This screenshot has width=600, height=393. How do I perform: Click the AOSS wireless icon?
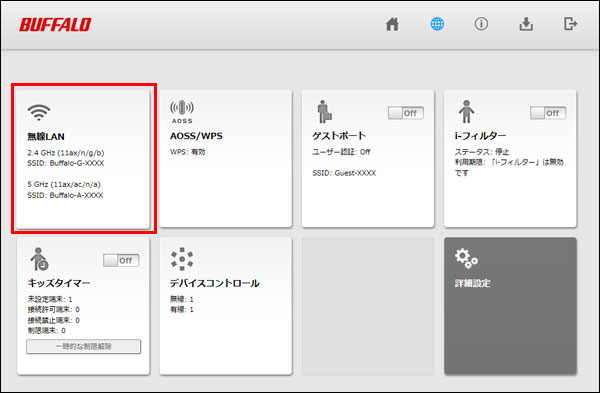(182, 111)
